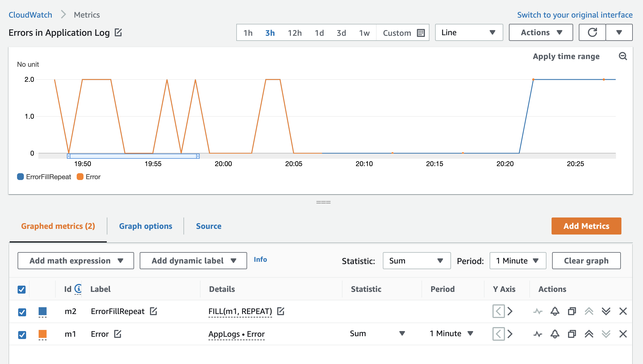Open the Period 1 Minute dropdown
This screenshot has width=643, height=364.
tap(517, 261)
